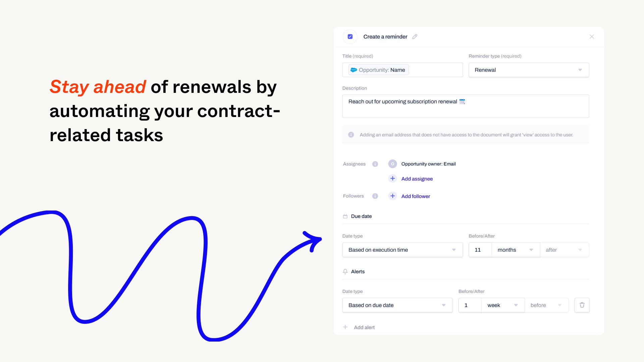Enable the reminder by checking title checkbox
The image size is (644, 362).
click(350, 37)
